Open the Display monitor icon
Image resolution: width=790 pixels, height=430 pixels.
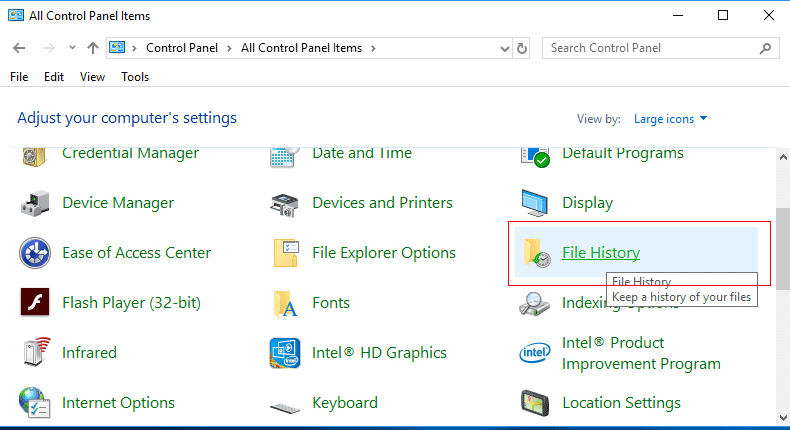(x=536, y=203)
